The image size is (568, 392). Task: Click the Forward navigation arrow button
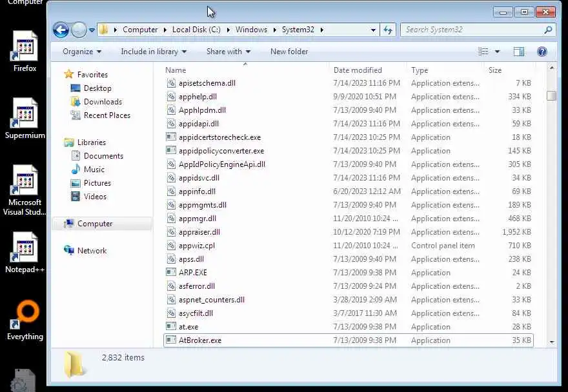[79, 30]
